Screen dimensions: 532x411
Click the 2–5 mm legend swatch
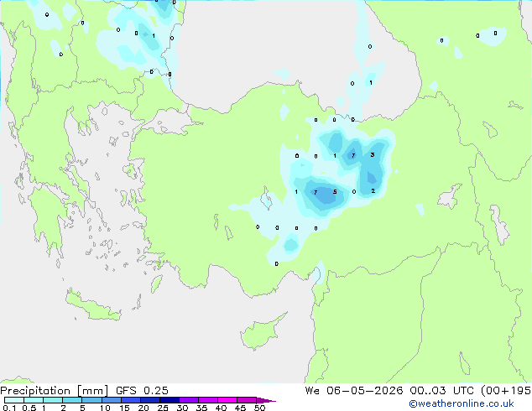[72, 400]
